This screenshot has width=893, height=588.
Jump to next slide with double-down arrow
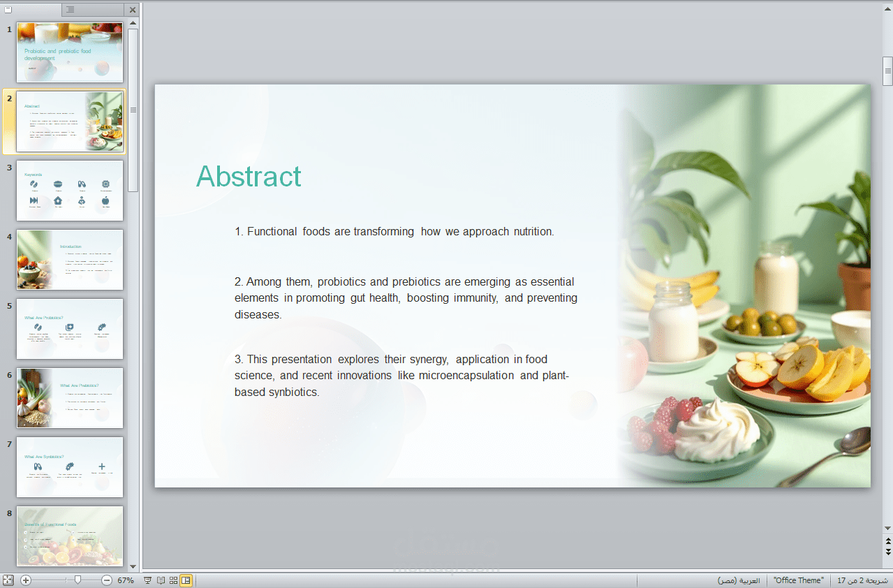coord(887,552)
